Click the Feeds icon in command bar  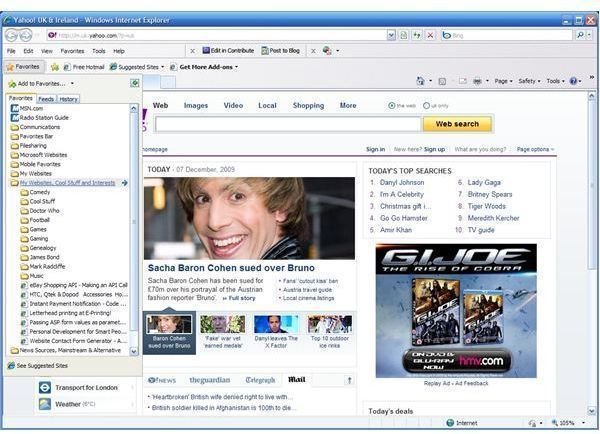coord(442,81)
